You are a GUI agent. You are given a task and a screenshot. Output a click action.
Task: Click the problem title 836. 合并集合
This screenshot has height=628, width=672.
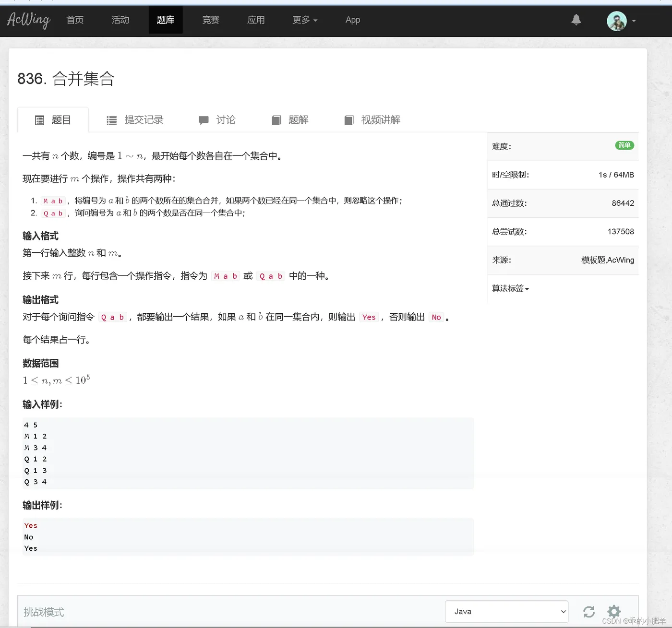tap(66, 79)
